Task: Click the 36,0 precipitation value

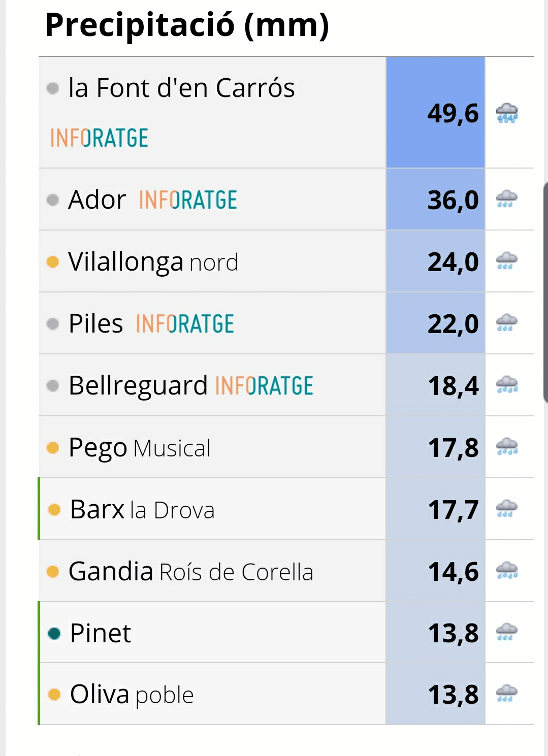Action: [x=453, y=200]
